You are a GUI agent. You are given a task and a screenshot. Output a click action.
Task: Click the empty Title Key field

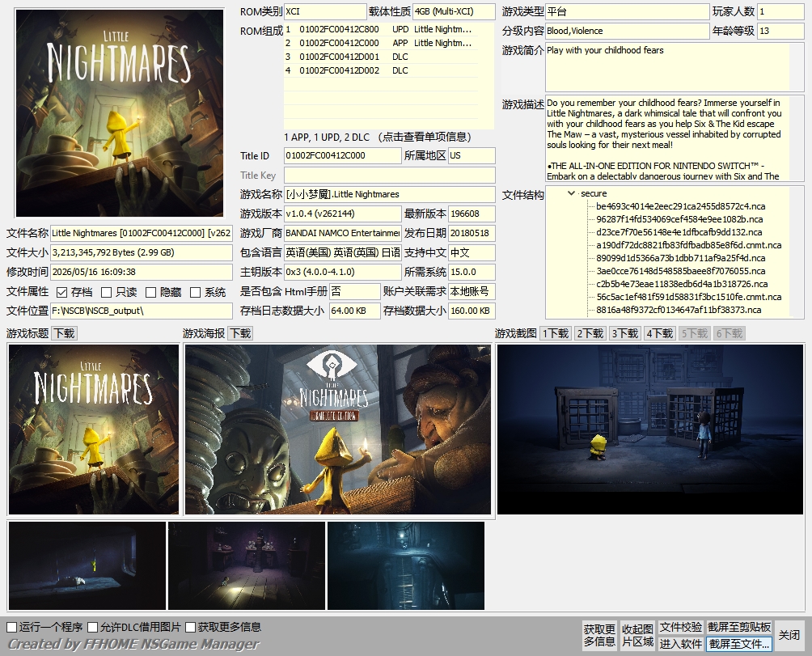(x=390, y=175)
